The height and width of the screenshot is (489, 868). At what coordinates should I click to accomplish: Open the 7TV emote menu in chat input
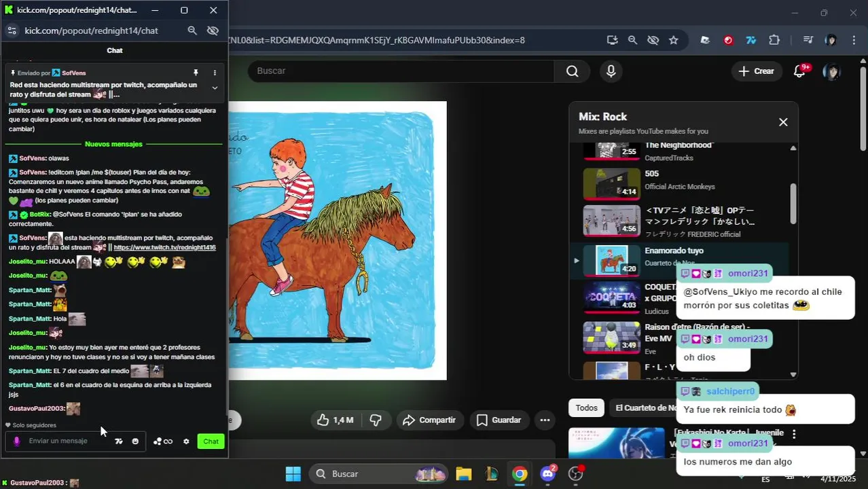click(x=119, y=441)
